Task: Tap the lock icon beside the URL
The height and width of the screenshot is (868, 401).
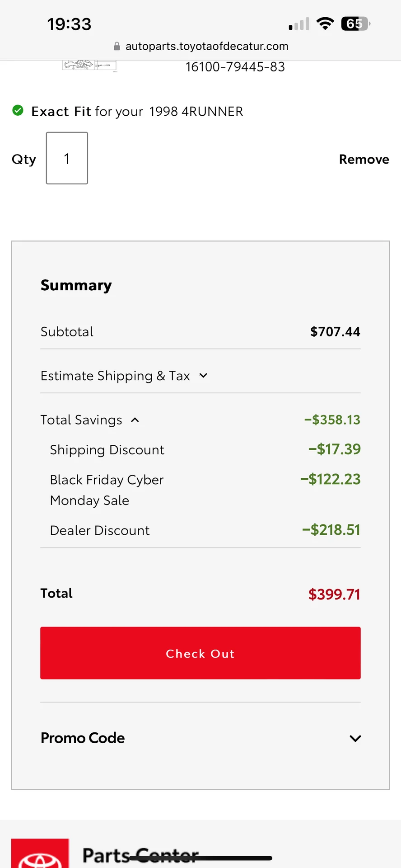Action: point(117,46)
